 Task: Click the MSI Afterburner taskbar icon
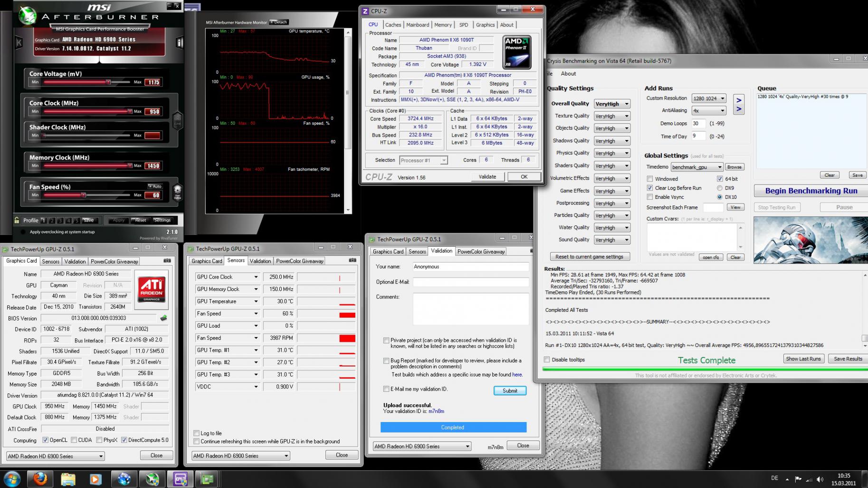click(152, 479)
